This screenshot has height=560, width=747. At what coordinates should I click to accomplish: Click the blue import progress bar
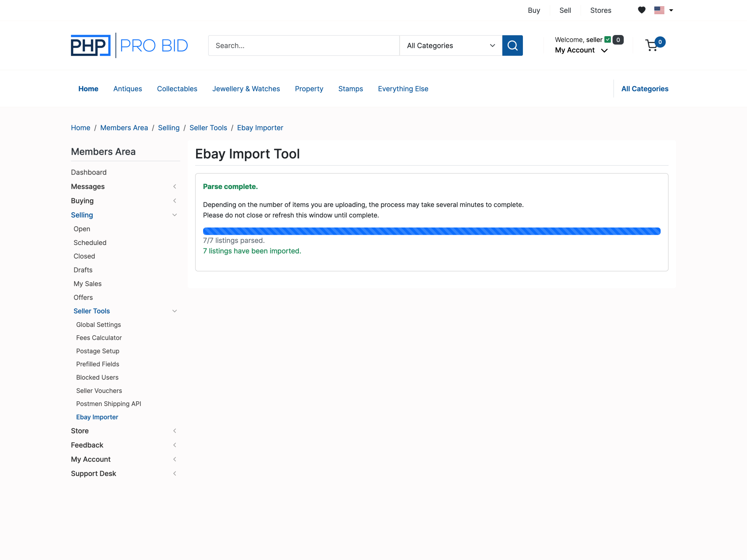[x=431, y=231]
